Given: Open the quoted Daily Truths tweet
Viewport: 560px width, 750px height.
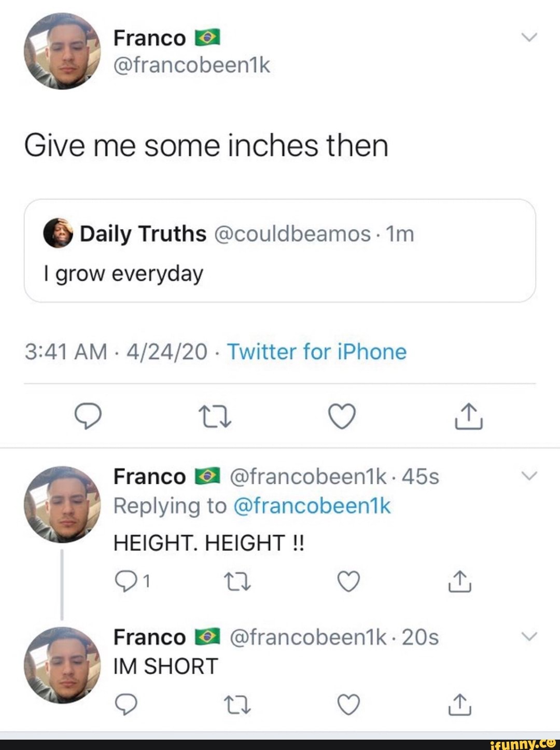Looking at the screenshot, I should 282,251.
